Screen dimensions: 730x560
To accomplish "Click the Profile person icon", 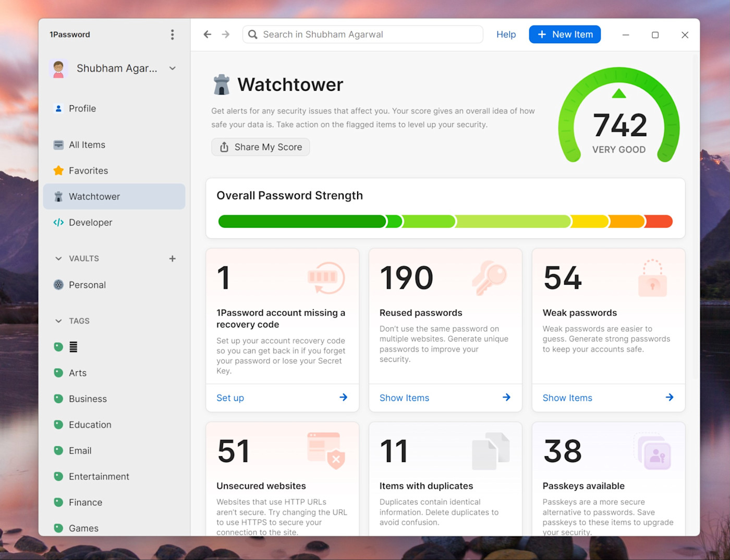I will coord(58,108).
